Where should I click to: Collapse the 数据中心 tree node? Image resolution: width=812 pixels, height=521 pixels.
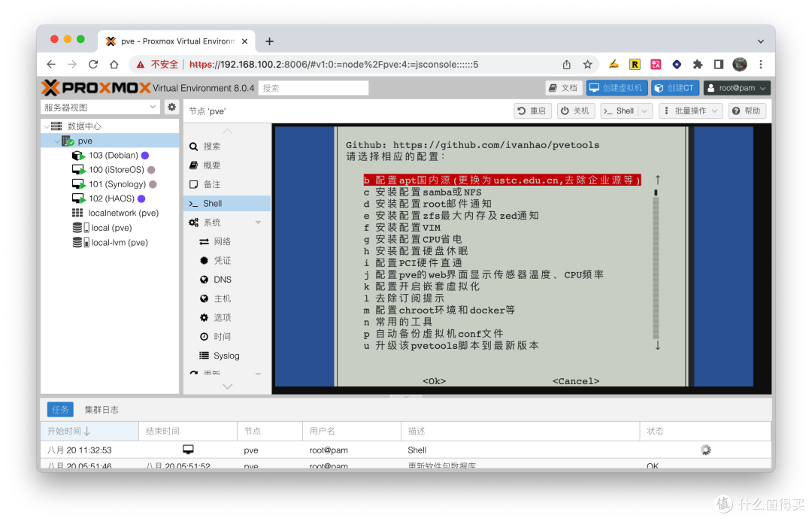(x=47, y=126)
